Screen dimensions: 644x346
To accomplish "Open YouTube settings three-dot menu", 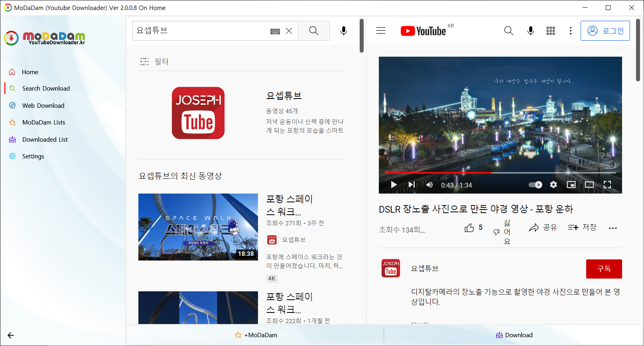I will click(x=571, y=31).
